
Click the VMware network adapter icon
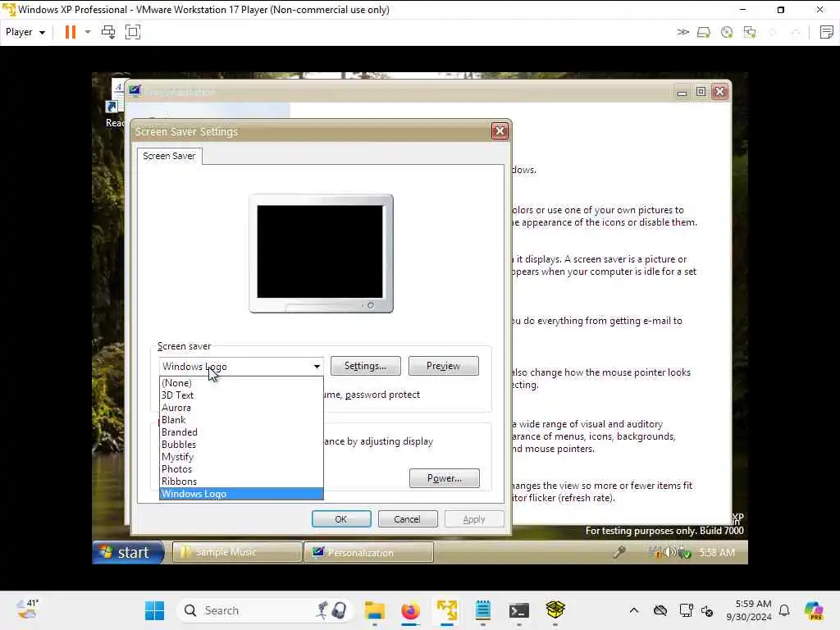coord(750,32)
